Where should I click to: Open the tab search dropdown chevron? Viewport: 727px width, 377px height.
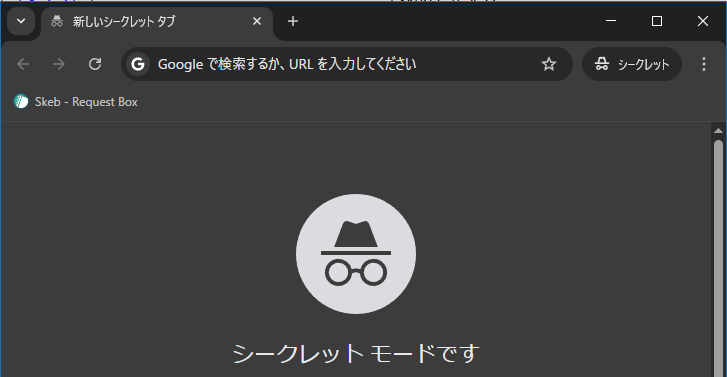coord(21,21)
